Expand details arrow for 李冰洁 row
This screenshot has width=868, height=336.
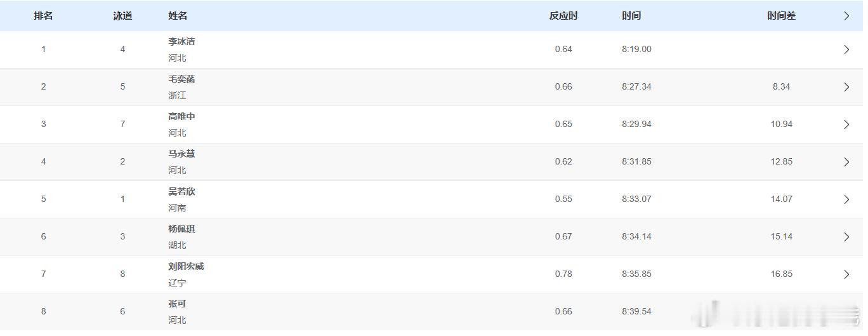click(x=846, y=50)
